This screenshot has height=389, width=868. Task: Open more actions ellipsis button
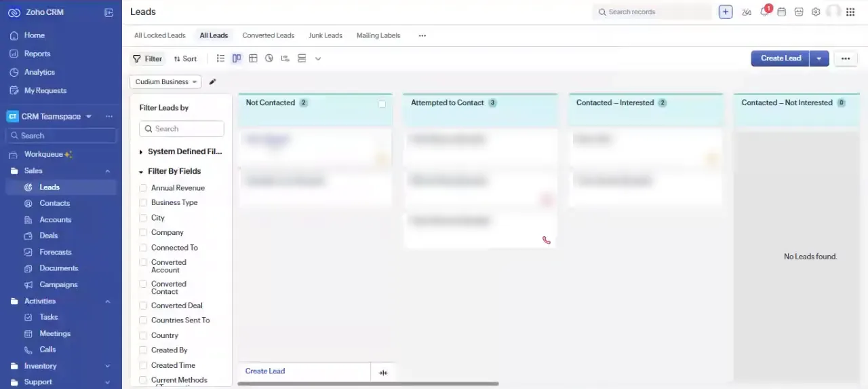tap(846, 58)
